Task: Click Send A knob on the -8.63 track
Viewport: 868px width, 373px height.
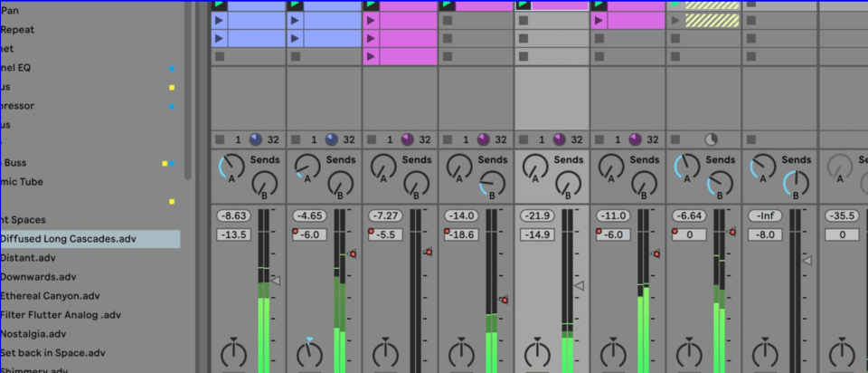Action: click(x=232, y=167)
